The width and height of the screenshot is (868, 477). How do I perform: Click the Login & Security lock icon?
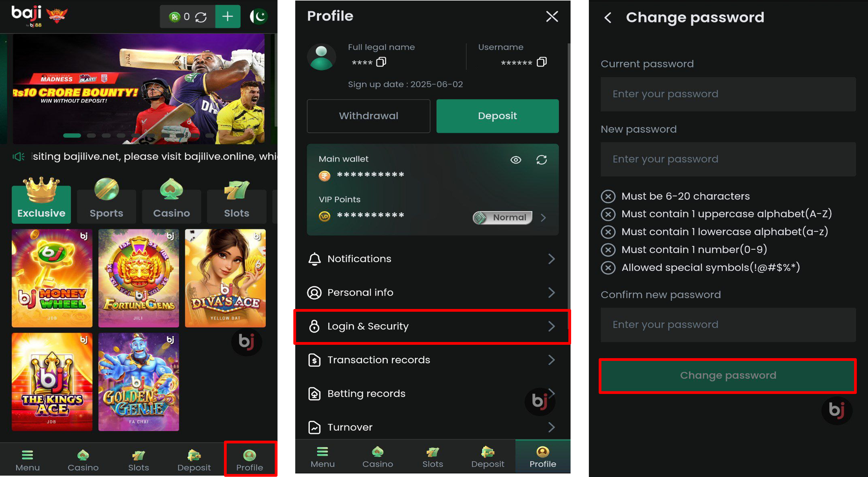pos(314,326)
